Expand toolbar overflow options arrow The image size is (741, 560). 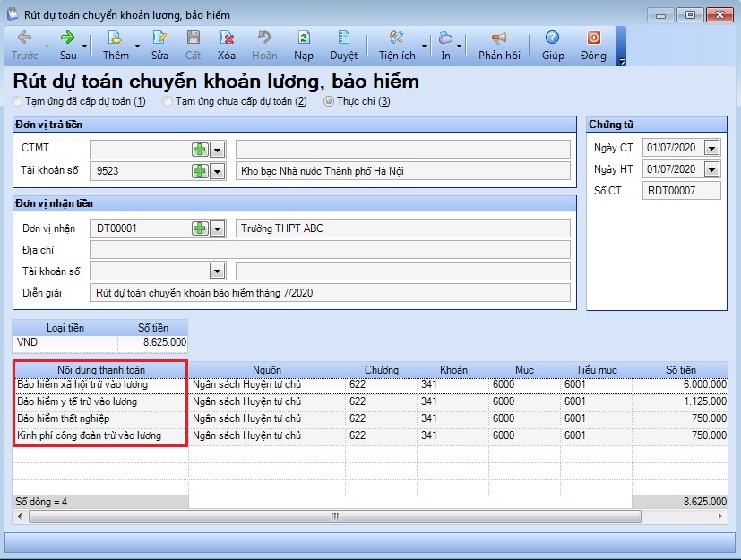(x=622, y=62)
